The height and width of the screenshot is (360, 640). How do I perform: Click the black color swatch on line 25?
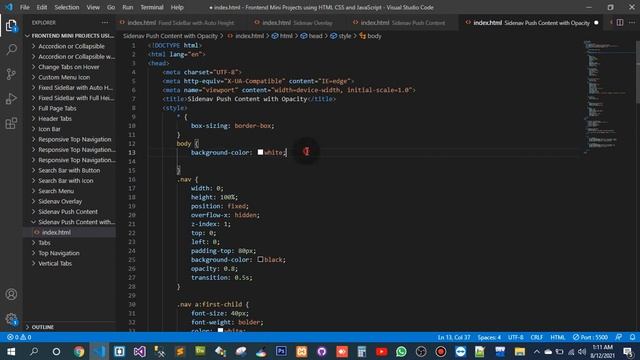coord(260,259)
